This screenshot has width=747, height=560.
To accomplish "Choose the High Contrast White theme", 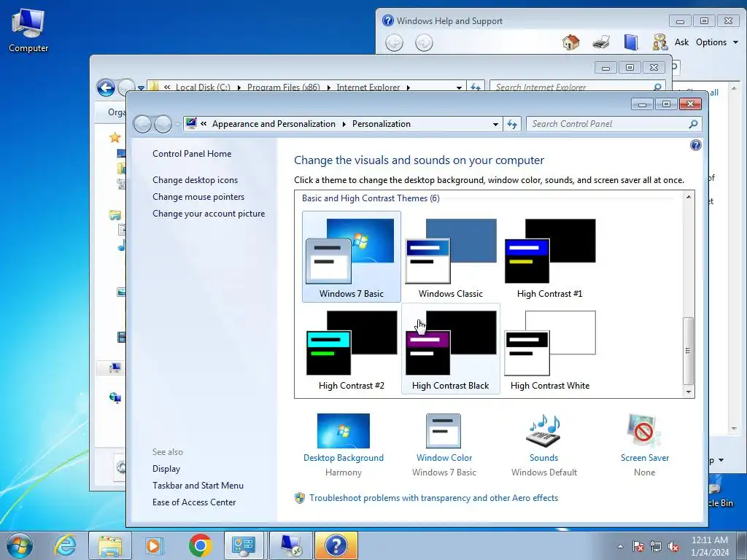I will pyautogui.click(x=550, y=349).
